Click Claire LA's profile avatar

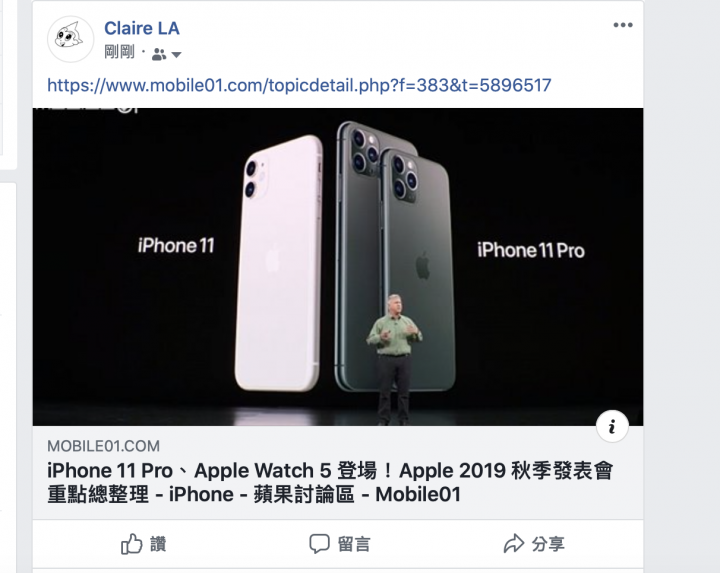(x=70, y=39)
